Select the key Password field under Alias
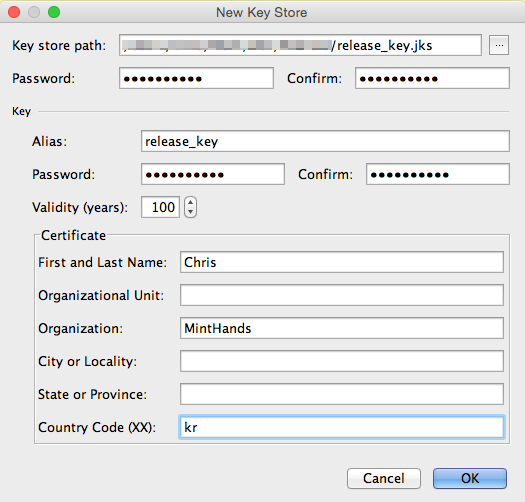Screen dimensions: 525x502 [213, 174]
